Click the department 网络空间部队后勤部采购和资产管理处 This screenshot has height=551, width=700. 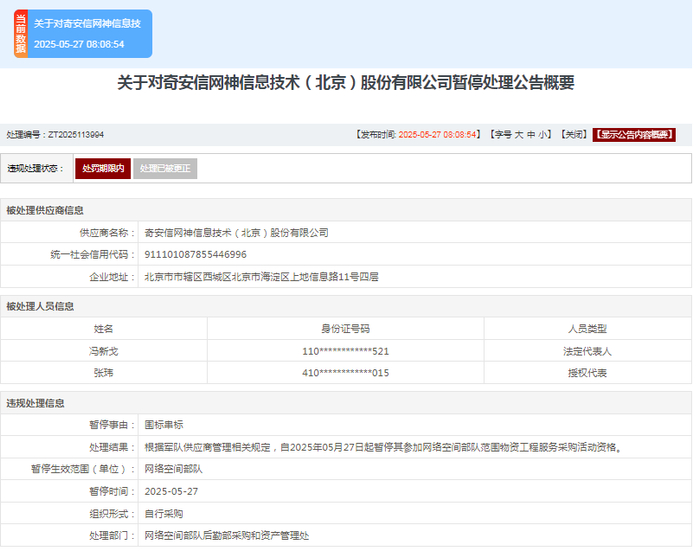point(226,536)
